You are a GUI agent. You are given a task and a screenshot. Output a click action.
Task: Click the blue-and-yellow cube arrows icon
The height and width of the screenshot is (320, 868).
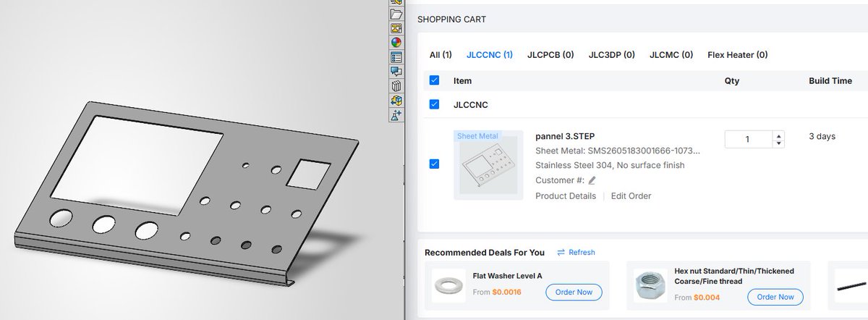point(396,101)
